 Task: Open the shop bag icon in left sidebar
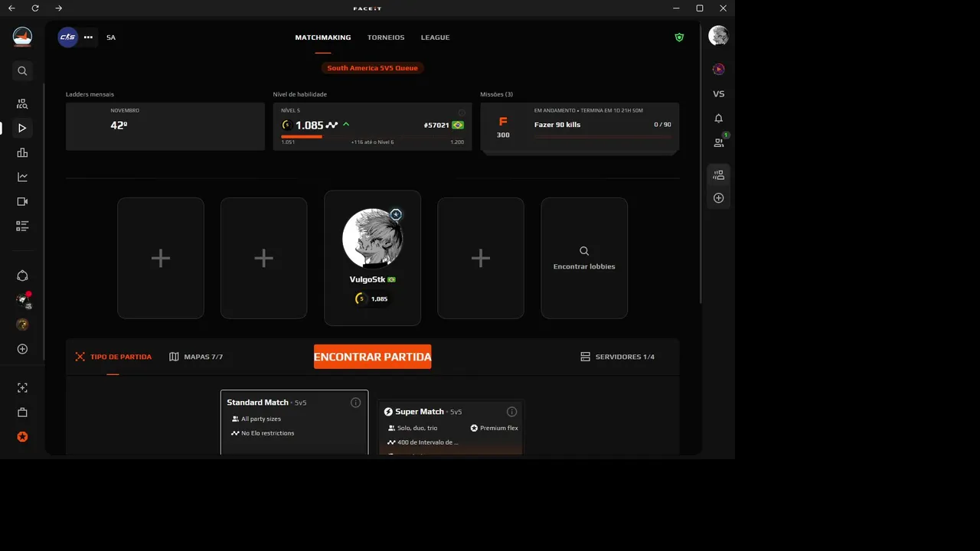tap(22, 412)
